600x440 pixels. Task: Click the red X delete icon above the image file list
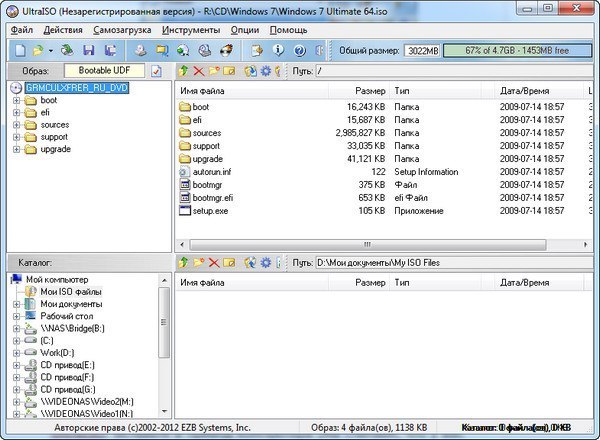coord(198,72)
